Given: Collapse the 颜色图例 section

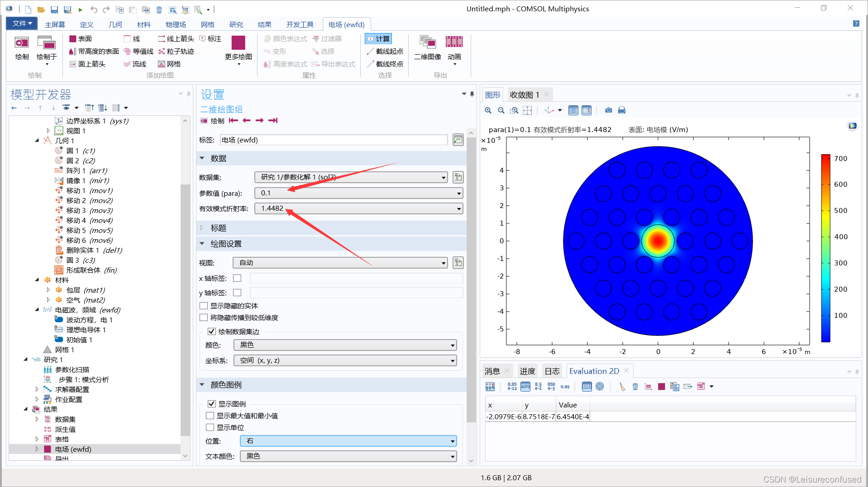Looking at the screenshot, I should click(202, 385).
